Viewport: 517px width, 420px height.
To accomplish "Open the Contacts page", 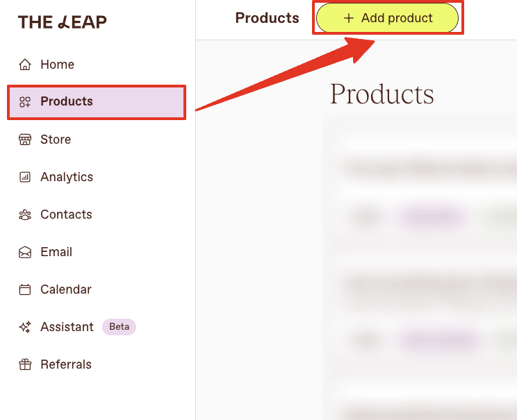I will [66, 215].
